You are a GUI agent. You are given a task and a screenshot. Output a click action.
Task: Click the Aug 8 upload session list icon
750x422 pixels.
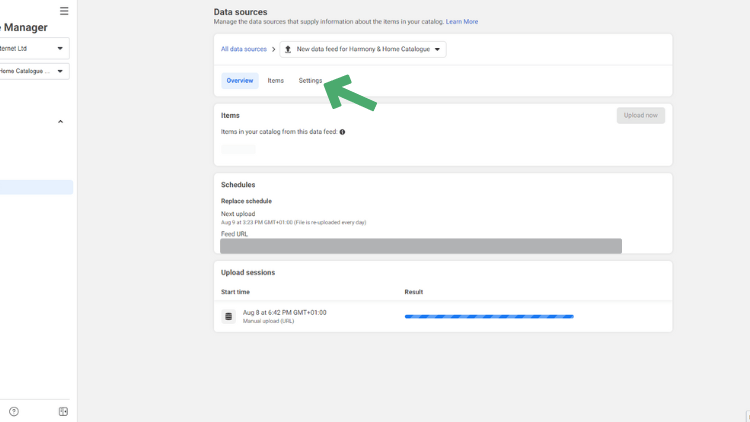tap(229, 316)
